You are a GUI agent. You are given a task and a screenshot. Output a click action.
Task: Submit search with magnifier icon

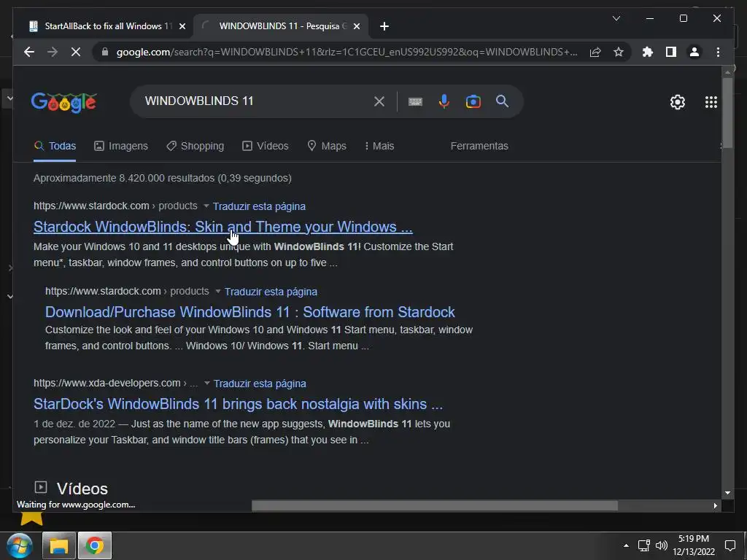pyautogui.click(x=502, y=101)
